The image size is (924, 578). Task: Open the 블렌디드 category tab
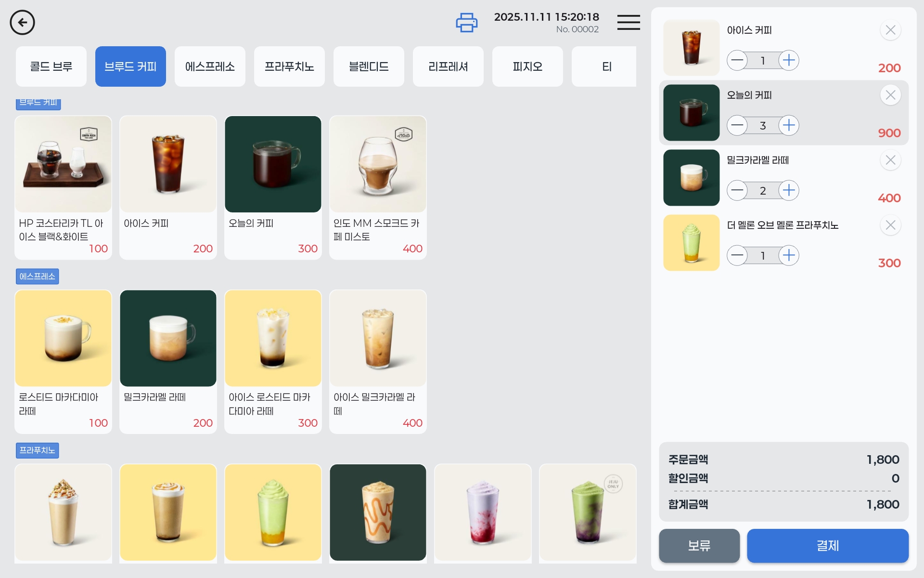pyautogui.click(x=369, y=66)
